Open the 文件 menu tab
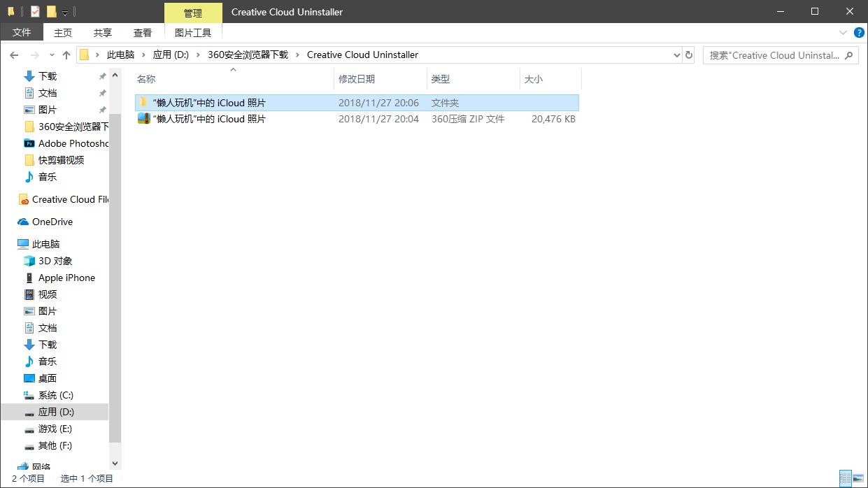This screenshot has height=488, width=868. 22,32
